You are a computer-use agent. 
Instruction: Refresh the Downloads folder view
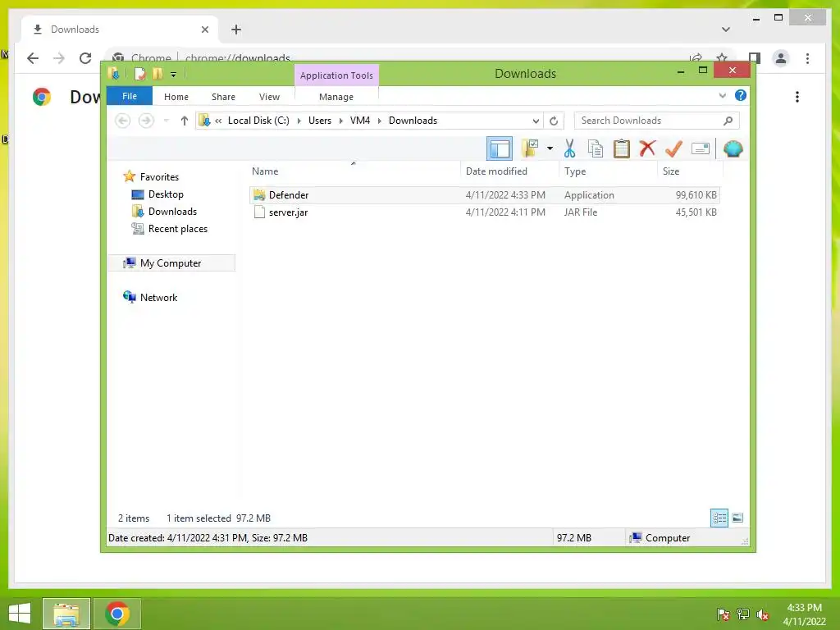[554, 121]
